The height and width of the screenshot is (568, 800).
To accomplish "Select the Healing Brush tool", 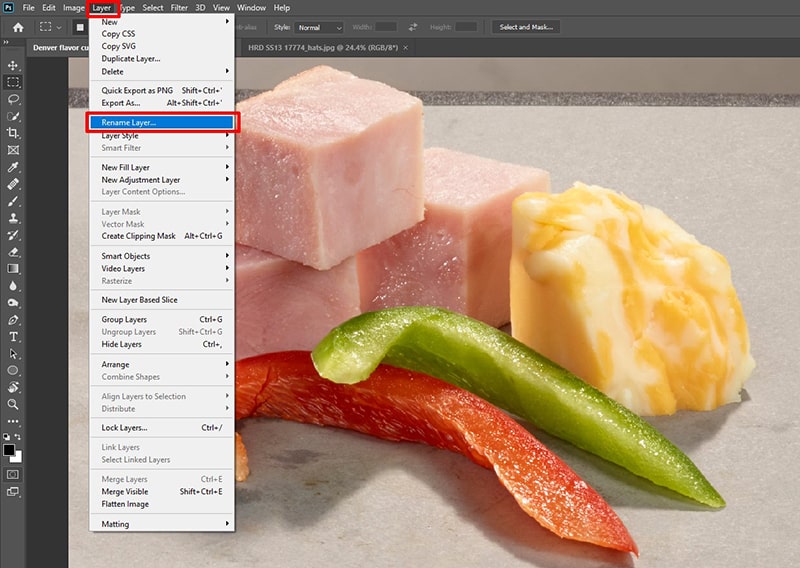I will click(x=13, y=184).
